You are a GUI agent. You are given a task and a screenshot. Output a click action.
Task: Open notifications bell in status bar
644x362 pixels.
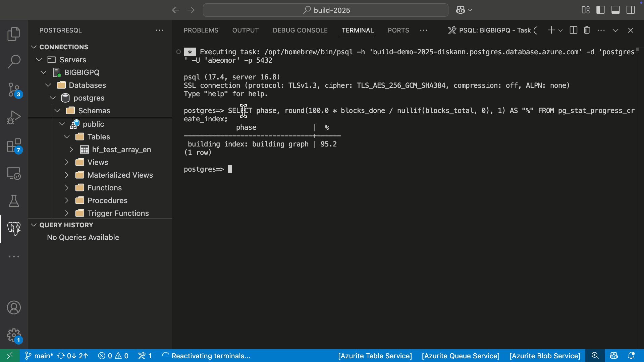point(631,356)
